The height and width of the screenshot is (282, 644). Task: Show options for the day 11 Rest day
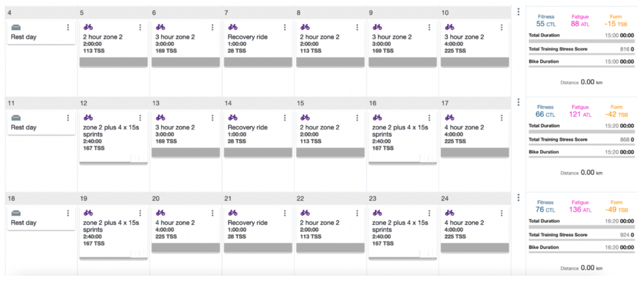pos(68,117)
